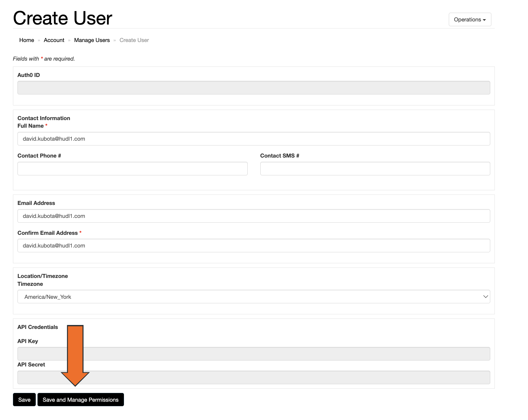The height and width of the screenshot is (420, 528).
Task: Navigate to the Account page
Action: pos(54,40)
